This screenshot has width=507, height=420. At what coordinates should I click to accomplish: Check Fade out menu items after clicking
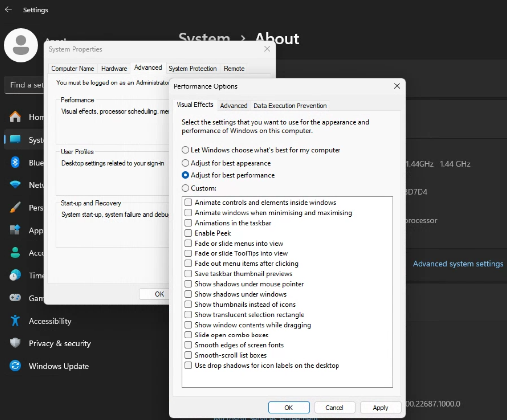[x=188, y=263]
